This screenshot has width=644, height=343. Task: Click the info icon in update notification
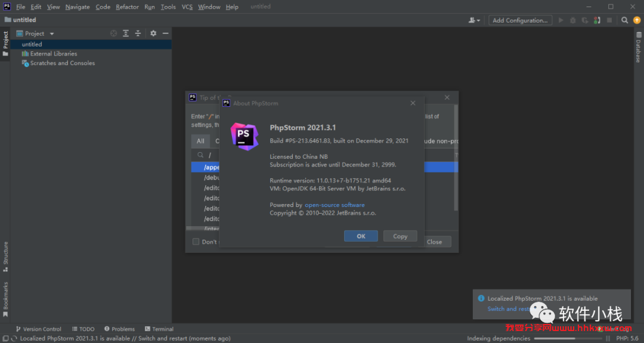(481, 298)
